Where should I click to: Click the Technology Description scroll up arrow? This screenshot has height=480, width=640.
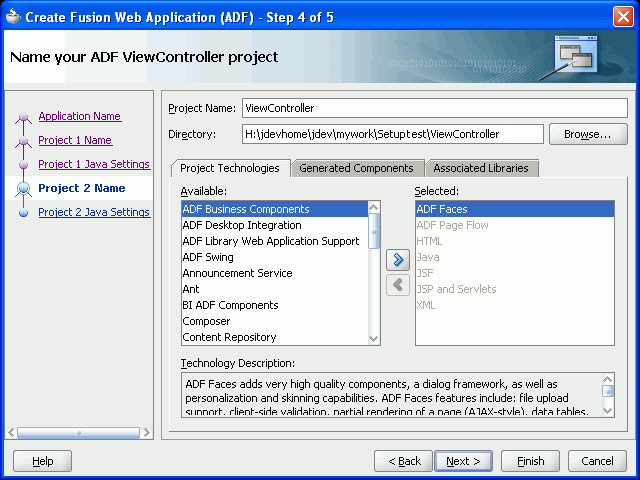point(608,379)
